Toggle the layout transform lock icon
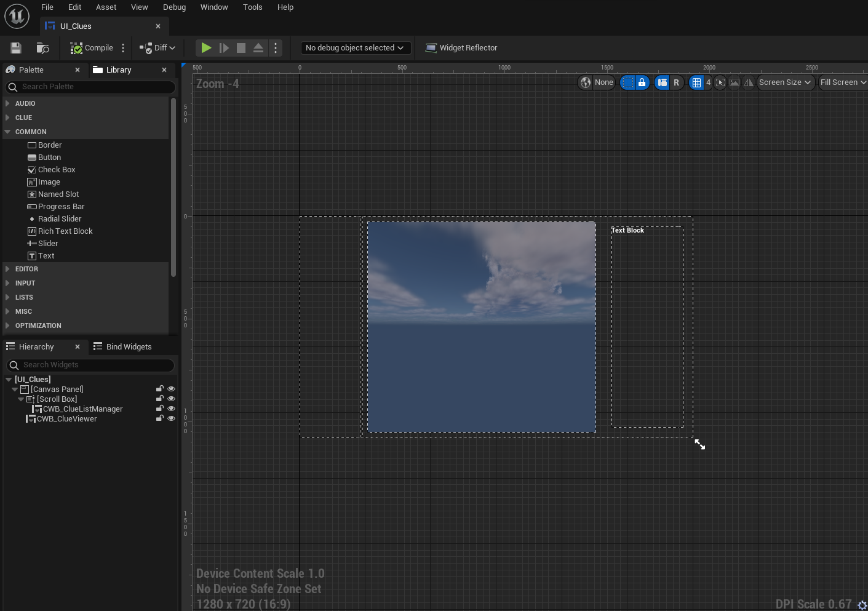This screenshot has height=611, width=868. click(642, 82)
